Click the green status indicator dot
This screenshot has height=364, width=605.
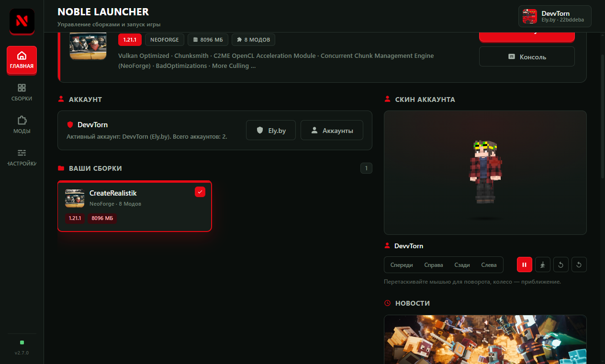pyautogui.click(x=22, y=342)
